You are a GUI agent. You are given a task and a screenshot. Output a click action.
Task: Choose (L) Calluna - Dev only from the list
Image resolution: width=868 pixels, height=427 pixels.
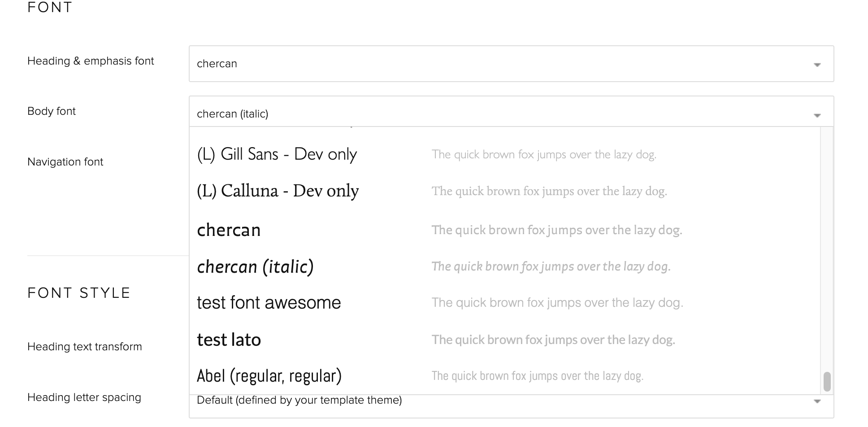[278, 191]
